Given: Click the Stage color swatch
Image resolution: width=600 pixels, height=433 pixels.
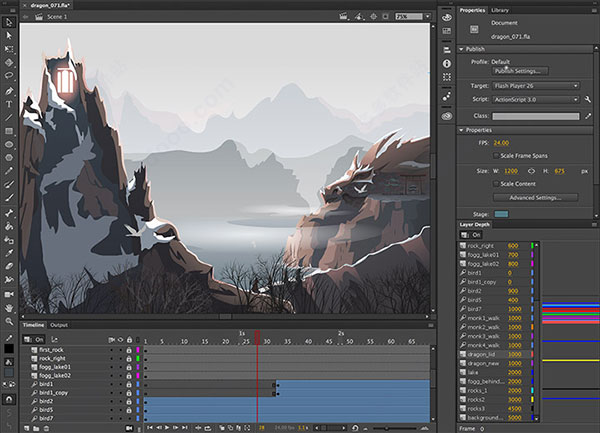Looking at the screenshot, I should point(502,213).
